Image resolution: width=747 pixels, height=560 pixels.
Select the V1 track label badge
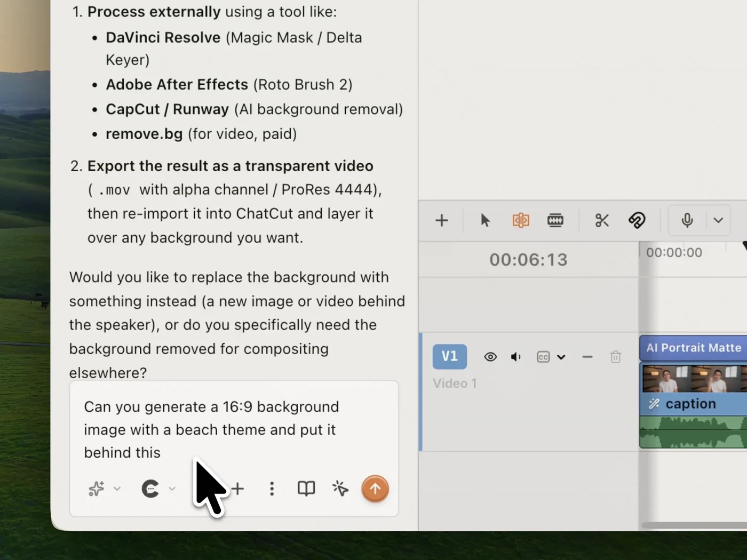point(450,356)
